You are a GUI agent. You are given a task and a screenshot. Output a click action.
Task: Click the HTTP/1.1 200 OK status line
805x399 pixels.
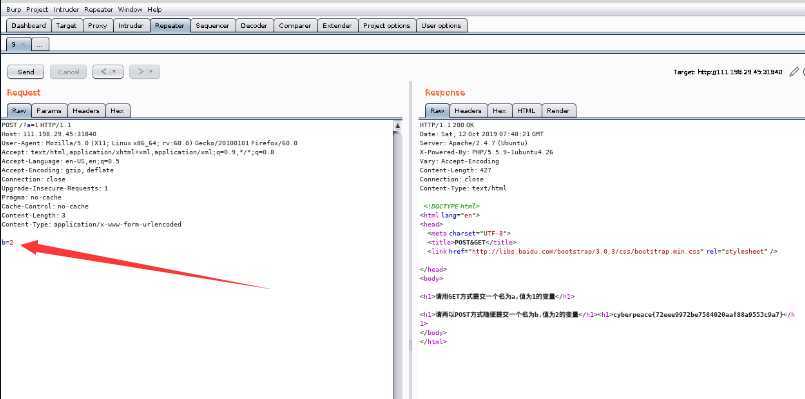447,125
